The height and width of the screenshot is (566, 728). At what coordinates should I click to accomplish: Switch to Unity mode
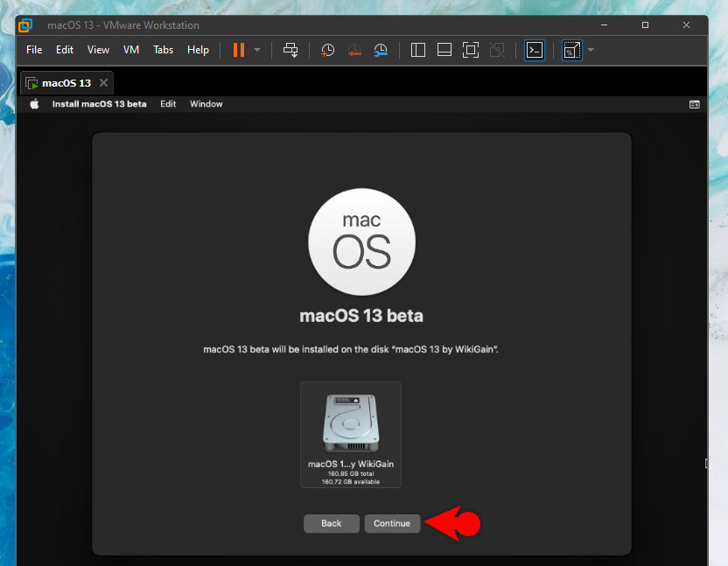pos(497,50)
